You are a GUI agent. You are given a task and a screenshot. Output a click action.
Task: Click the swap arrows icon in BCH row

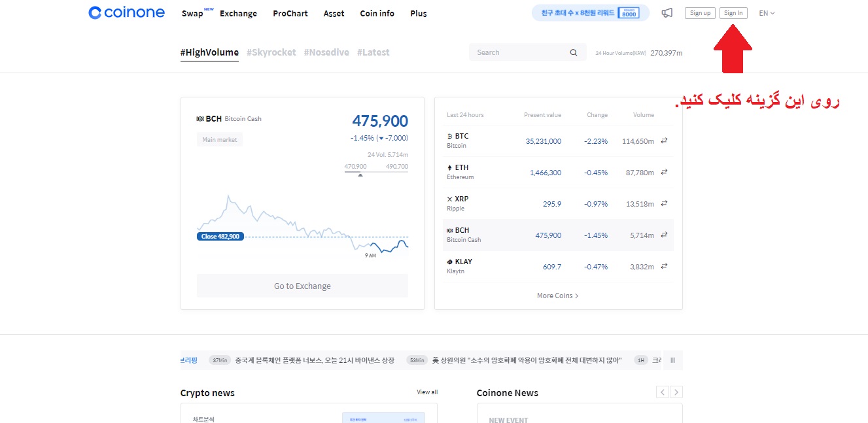[x=664, y=235]
